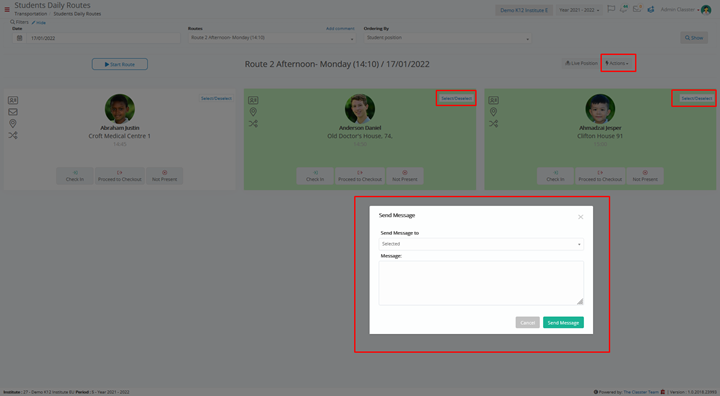Toggle Select/Deselect on Abraham Justin's card
720x396 pixels.
click(216, 98)
